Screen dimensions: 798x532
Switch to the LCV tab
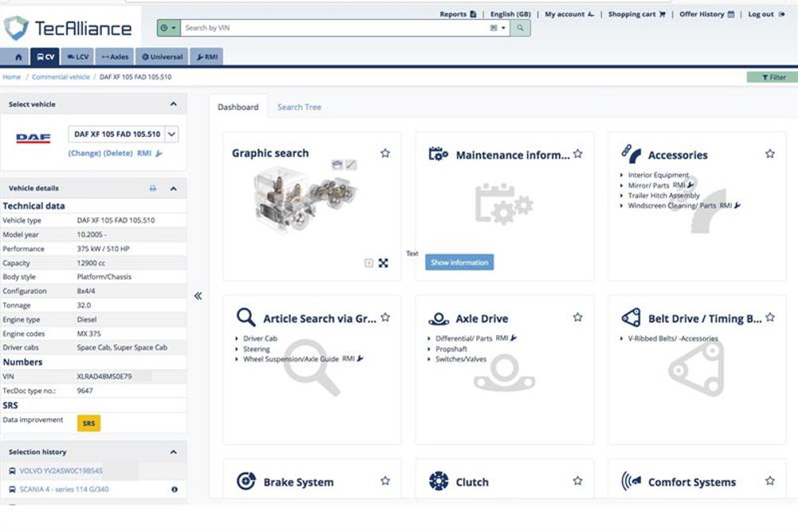(78, 57)
